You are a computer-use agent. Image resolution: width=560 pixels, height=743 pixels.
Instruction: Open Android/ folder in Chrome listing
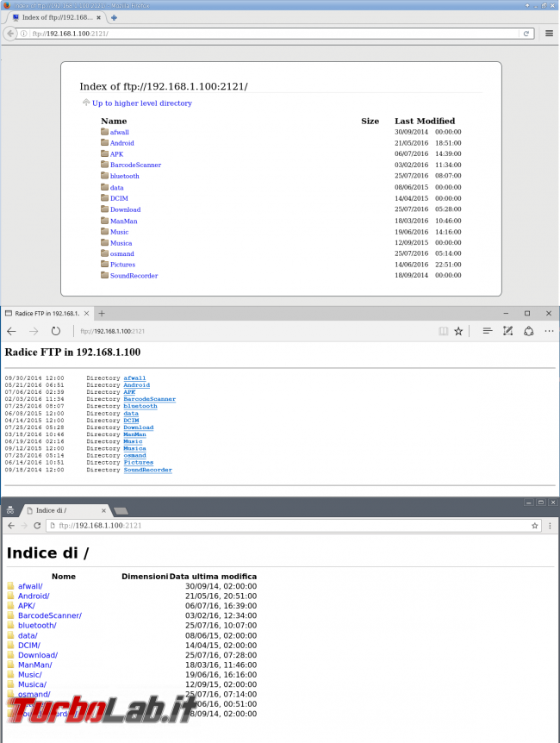coord(34,596)
